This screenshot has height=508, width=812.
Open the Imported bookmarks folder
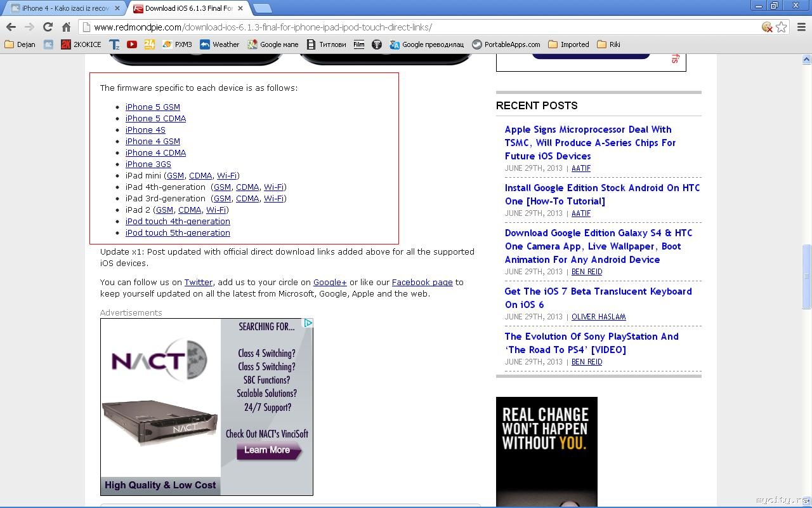coord(568,44)
